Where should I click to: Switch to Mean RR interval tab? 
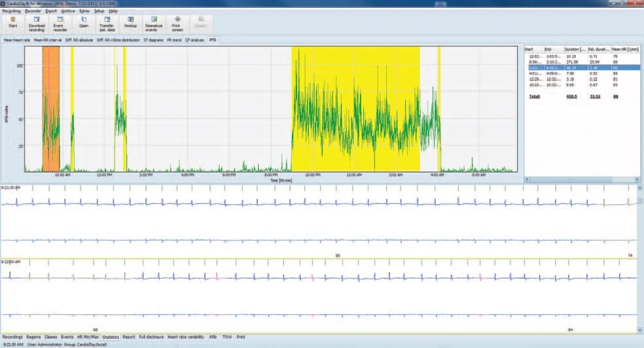pyautogui.click(x=48, y=40)
